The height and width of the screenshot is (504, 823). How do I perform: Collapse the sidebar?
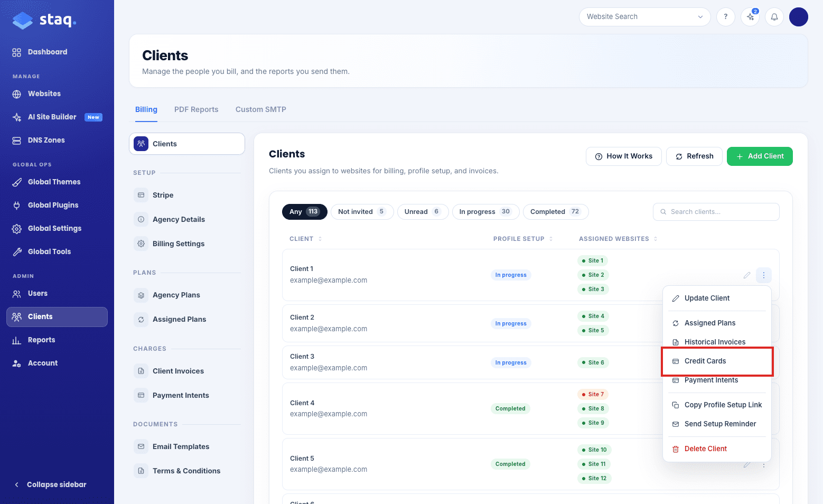50,484
